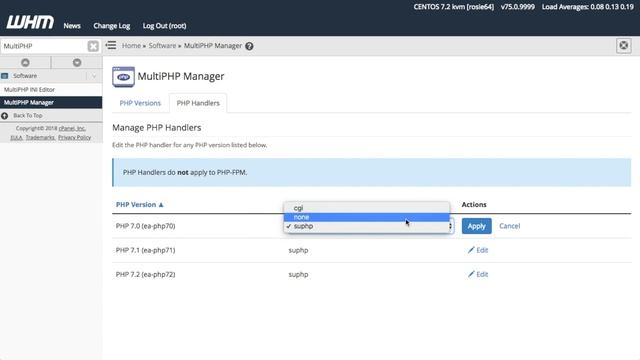This screenshot has width=640, height=360.
Task: Click the CENTOS 7.2 kvm server info
Action: pos(453,7)
